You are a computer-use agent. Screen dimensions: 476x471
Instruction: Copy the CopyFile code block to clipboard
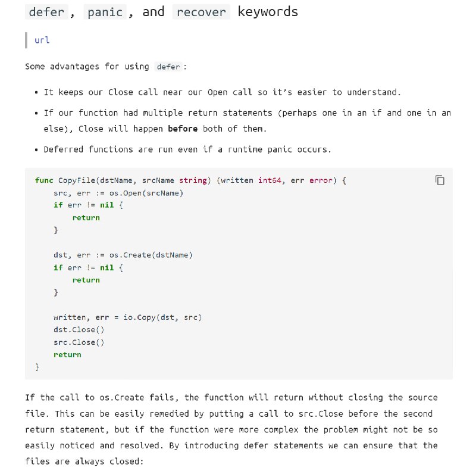point(440,180)
